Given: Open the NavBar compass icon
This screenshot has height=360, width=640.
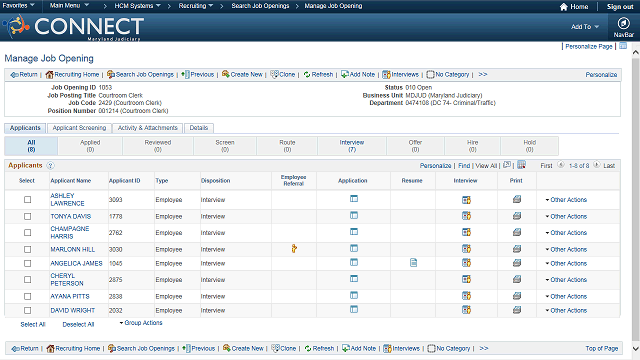Looking at the screenshot, I should pyautogui.click(x=623, y=23).
